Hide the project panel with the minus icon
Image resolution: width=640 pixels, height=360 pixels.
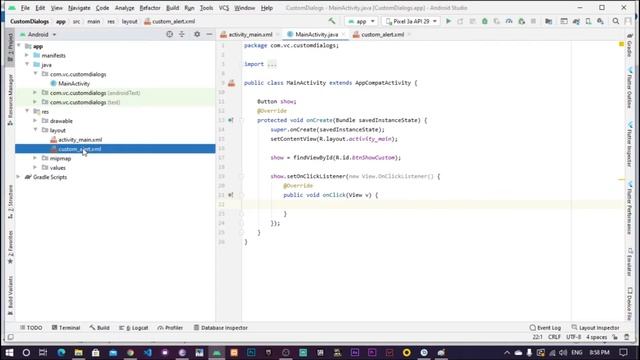pos(209,34)
